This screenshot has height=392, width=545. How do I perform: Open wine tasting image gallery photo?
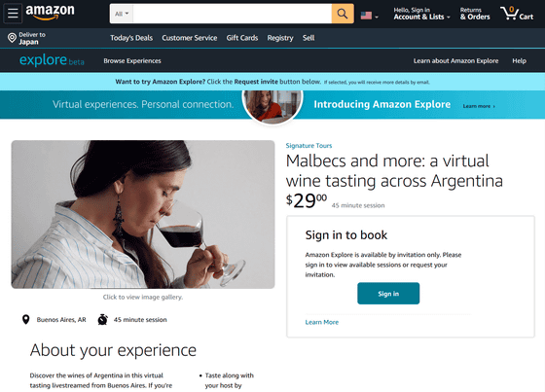click(143, 214)
